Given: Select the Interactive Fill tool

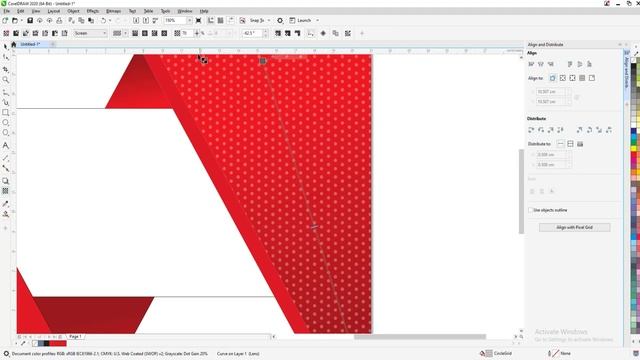Looking at the screenshot, I should click(x=5, y=214).
